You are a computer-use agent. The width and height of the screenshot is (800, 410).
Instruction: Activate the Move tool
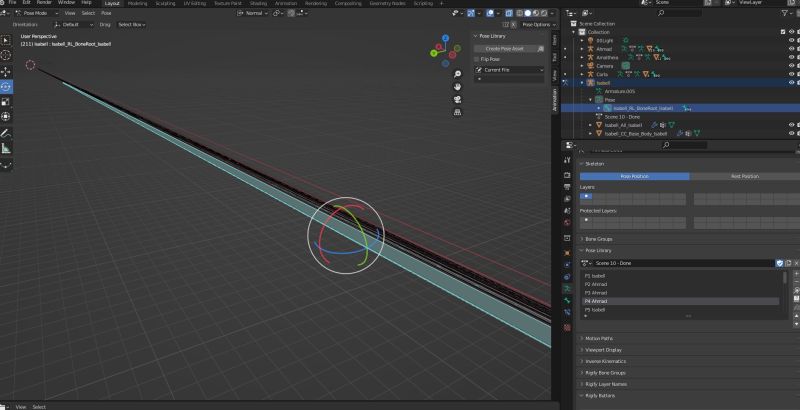point(6,71)
